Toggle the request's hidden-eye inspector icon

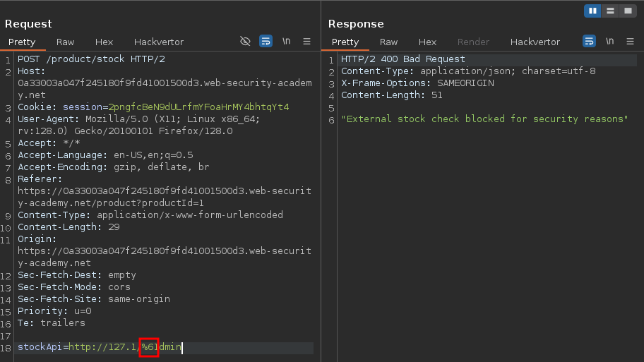coord(245,42)
